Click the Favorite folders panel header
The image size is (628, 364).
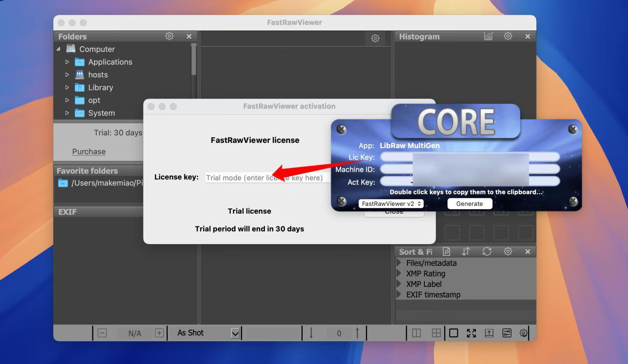(98, 171)
